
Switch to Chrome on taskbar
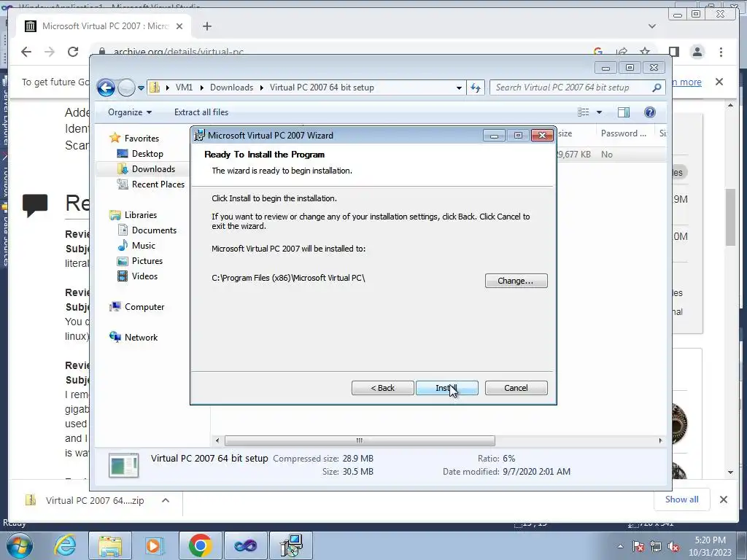point(200,545)
